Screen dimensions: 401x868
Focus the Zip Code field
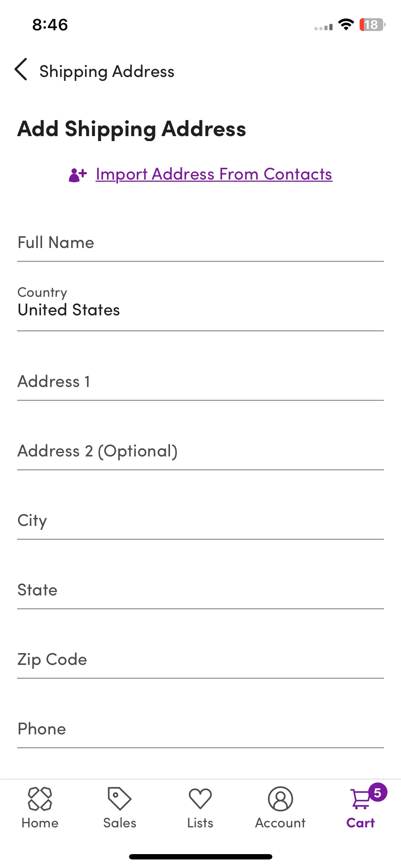click(x=200, y=659)
